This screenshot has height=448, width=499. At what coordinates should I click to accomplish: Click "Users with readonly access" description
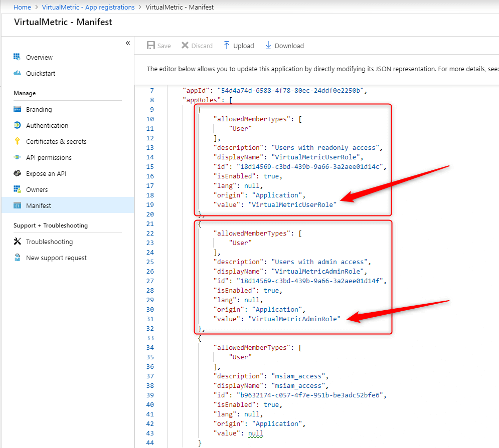click(x=325, y=147)
